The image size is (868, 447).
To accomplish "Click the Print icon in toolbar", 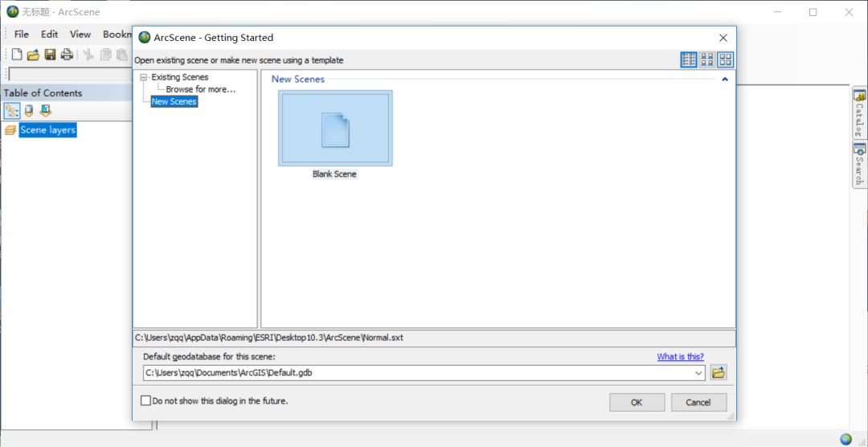I will 67,54.
